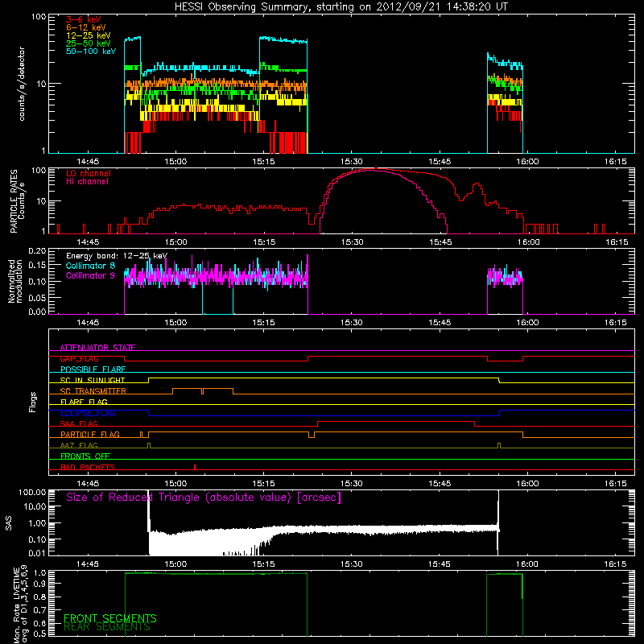644x644 pixels.
Task: Click the HESSI Observing Summary title
Action: [341, 7]
